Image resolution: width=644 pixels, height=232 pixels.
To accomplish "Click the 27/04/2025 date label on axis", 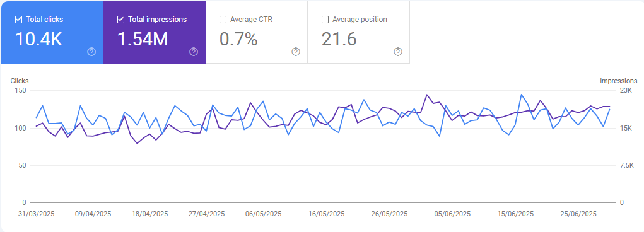I will 207,214.
